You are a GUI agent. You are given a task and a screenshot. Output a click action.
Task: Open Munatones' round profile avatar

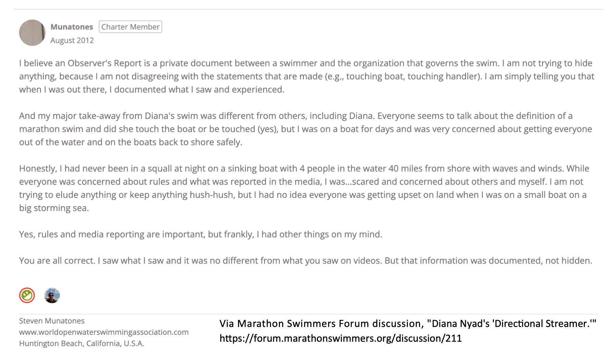click(x=32, y=33)
